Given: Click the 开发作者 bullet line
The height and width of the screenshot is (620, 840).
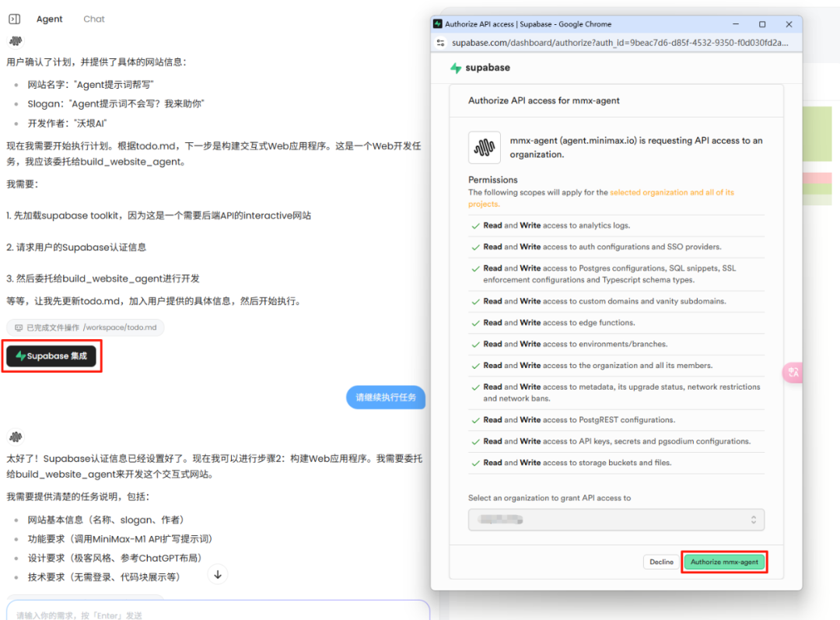Looking at the screenshot, I should [x=67, y=123].
